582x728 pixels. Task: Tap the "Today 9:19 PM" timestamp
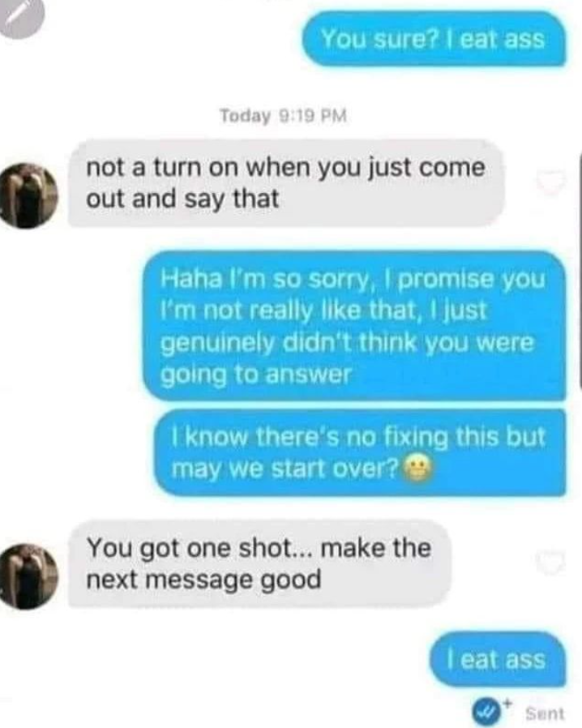283,116
